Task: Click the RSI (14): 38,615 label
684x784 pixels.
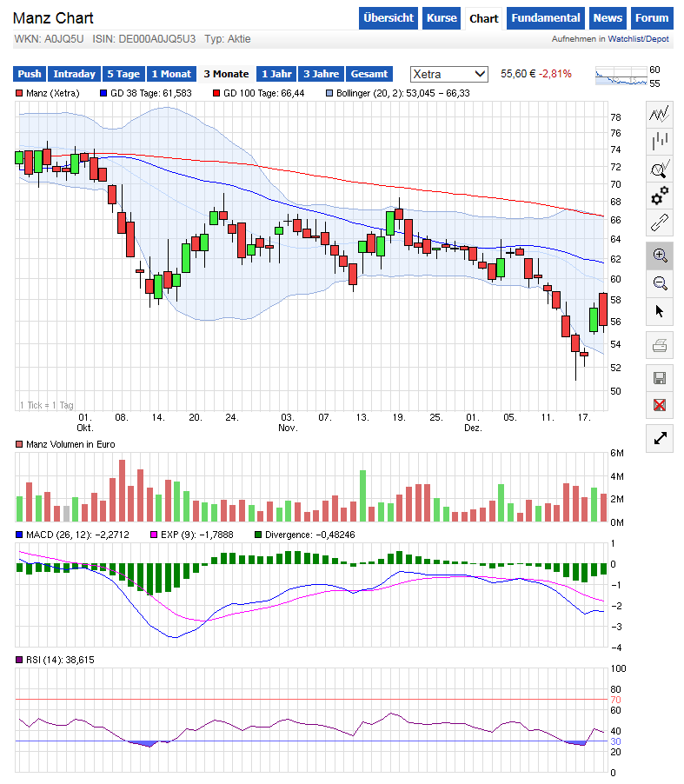Action: pos(60,660)
